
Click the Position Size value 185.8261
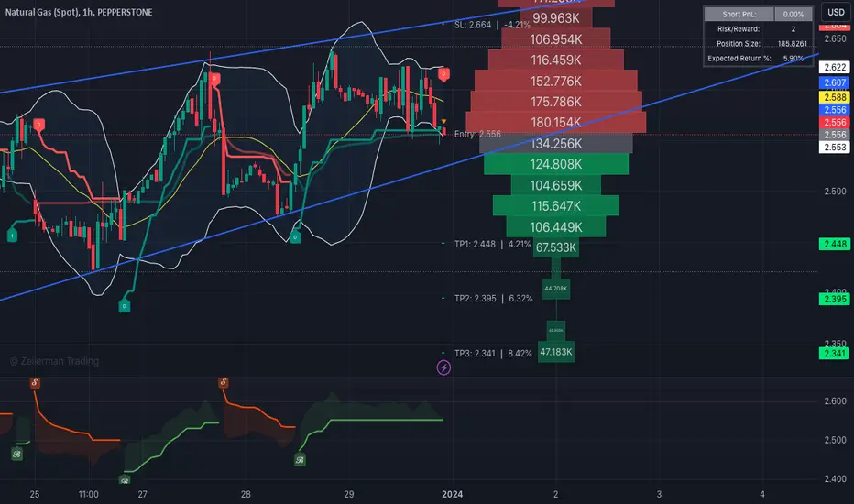pyautogui.click(x=793, y=44)
